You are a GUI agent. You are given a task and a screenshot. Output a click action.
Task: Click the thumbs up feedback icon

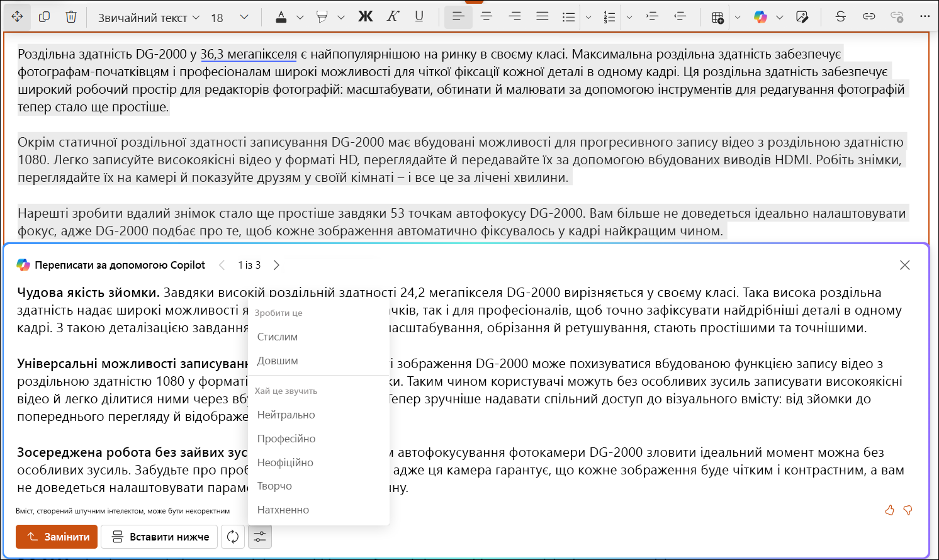[x=889, y=510]
